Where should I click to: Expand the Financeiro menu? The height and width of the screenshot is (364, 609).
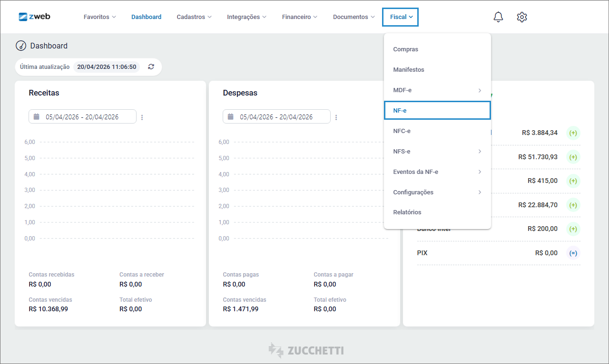(x=299, y=17)
